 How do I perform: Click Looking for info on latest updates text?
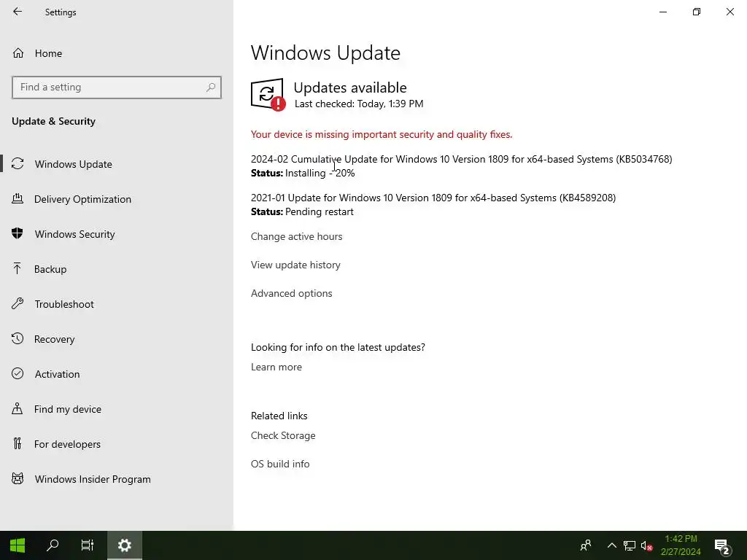tap(338, 347)
